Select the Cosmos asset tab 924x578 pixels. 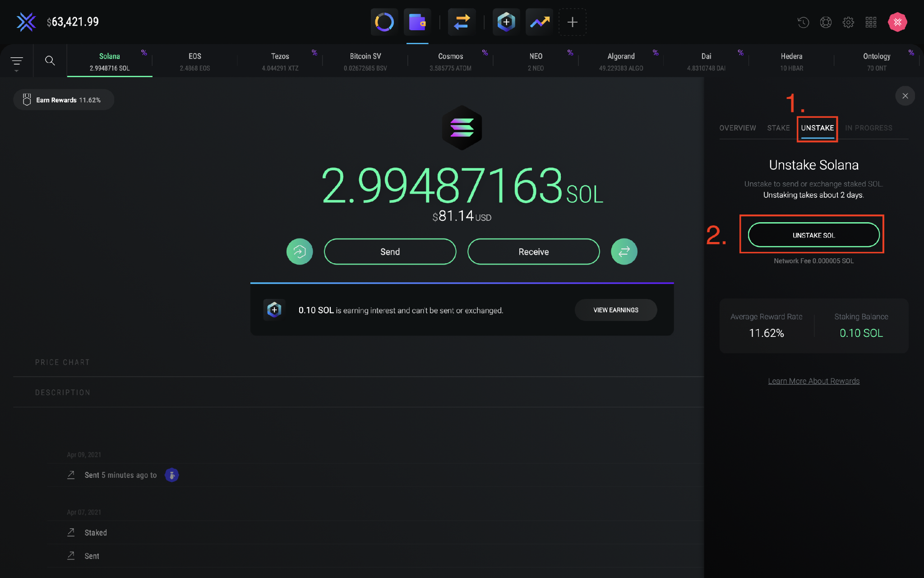point(451,61)
